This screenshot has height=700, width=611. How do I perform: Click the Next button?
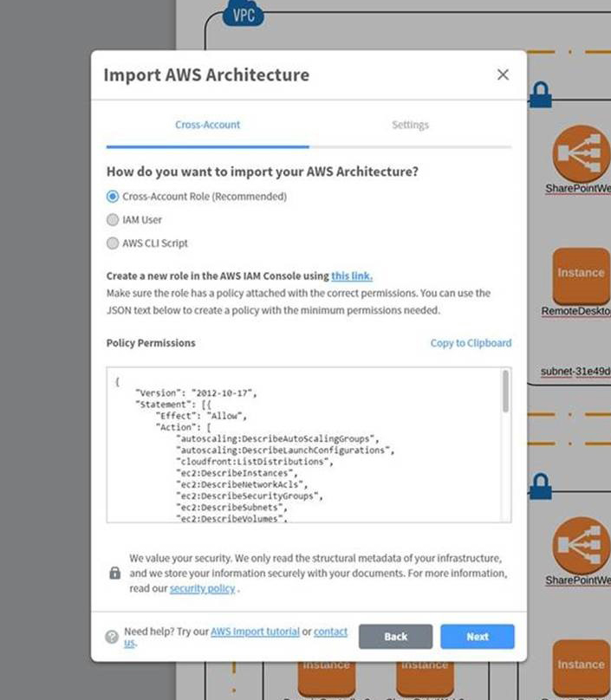tap(477, 637)
